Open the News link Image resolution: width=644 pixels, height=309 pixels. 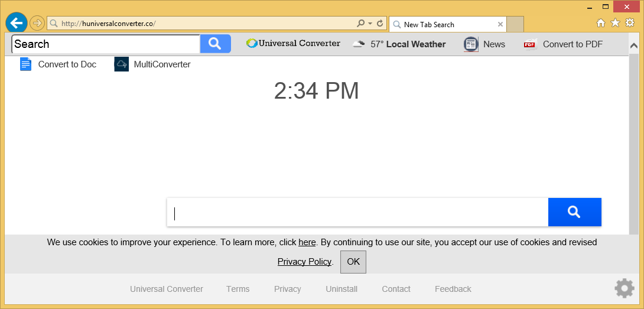point(494,44)
